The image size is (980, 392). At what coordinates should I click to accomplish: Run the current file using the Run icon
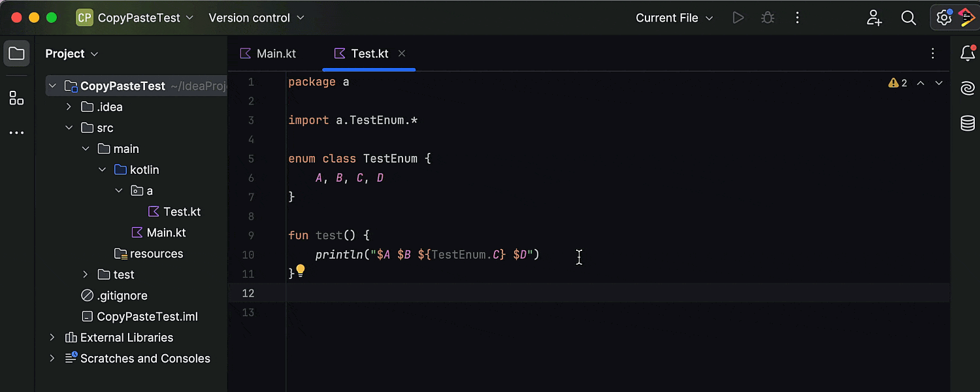coord(738,18)
